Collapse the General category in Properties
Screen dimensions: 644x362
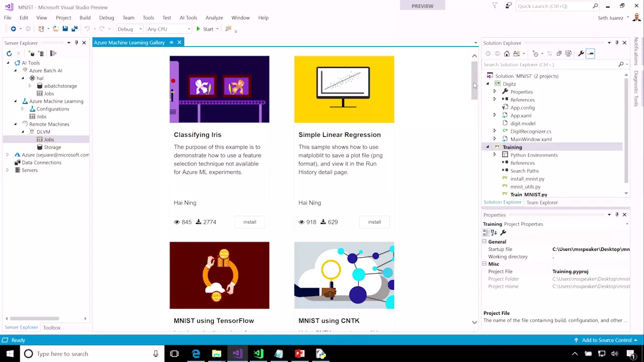(485, 242)
